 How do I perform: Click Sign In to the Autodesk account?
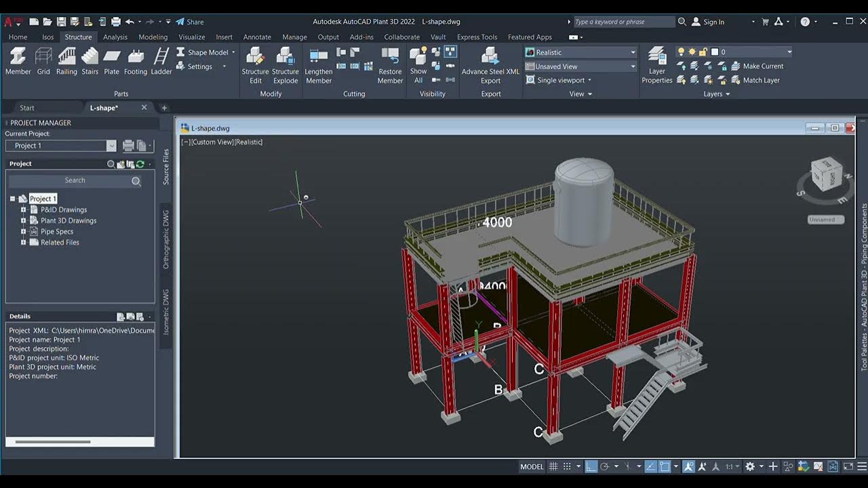[x=708, y=22]
